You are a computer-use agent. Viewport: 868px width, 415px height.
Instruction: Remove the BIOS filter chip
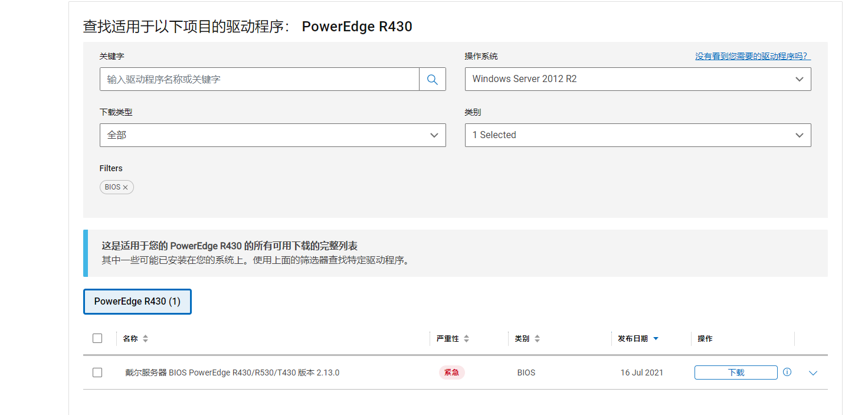[x=125, y=187]
